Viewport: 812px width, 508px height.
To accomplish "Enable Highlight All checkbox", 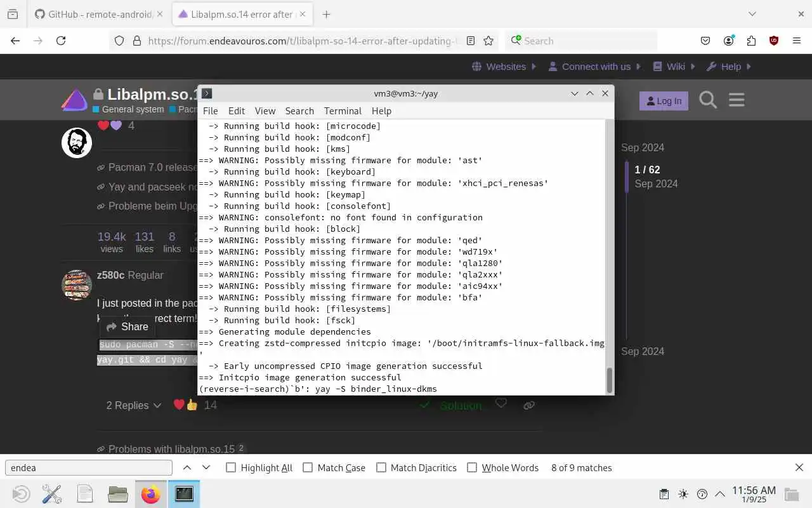I will click(231, 467).
